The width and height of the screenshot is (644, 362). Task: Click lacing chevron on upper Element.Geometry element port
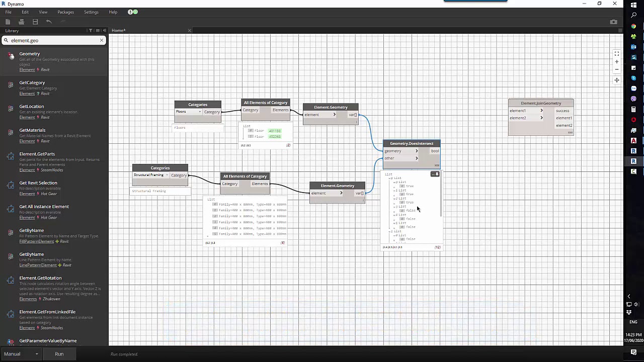click(335, 115)
